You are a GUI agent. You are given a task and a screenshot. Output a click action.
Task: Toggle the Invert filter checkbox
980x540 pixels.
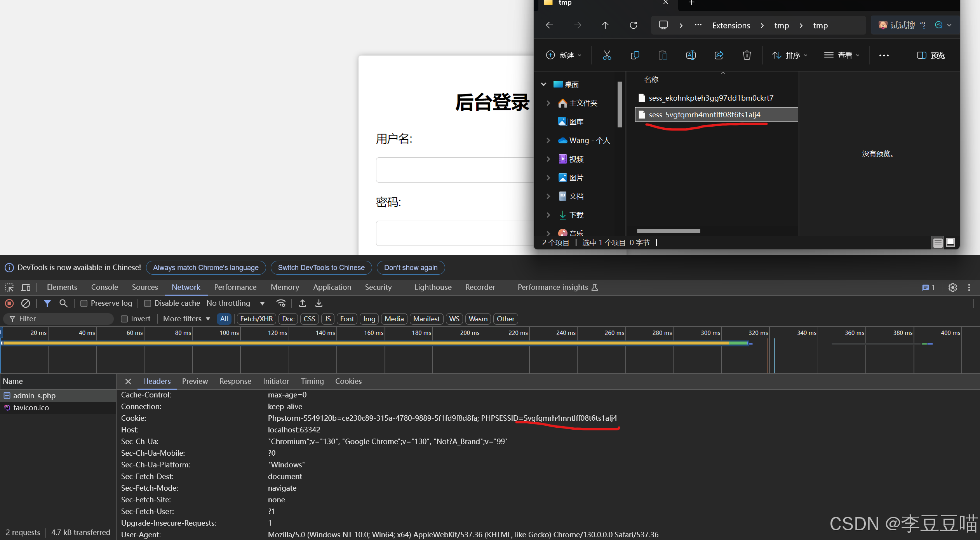click(125, 319)
